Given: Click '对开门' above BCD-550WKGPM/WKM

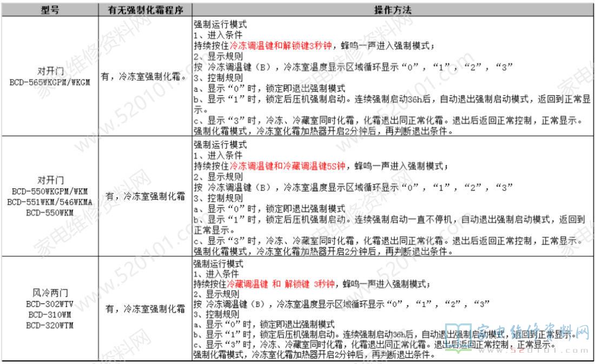Looking at the screenshot, I should 50,180.
